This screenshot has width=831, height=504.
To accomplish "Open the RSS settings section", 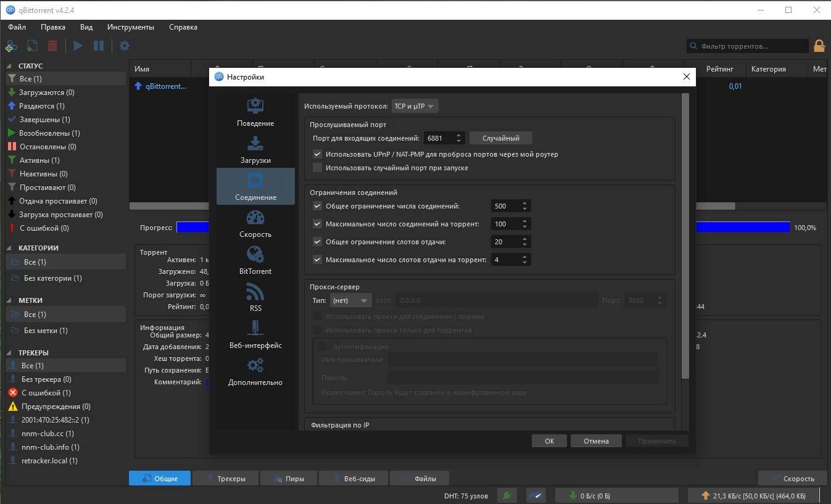I will tap(255, 297).
